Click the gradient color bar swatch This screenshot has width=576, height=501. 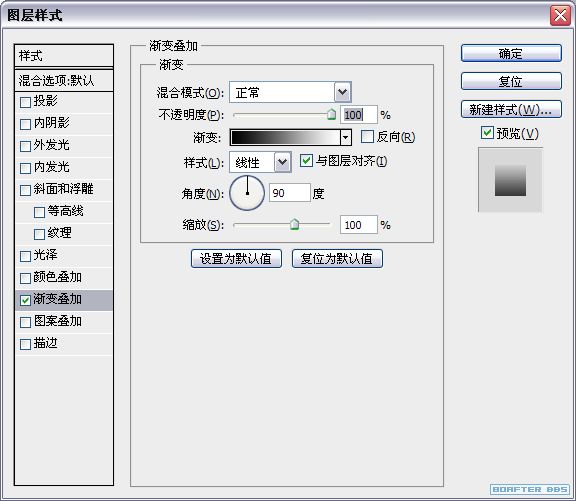click(x=285, y=138)
